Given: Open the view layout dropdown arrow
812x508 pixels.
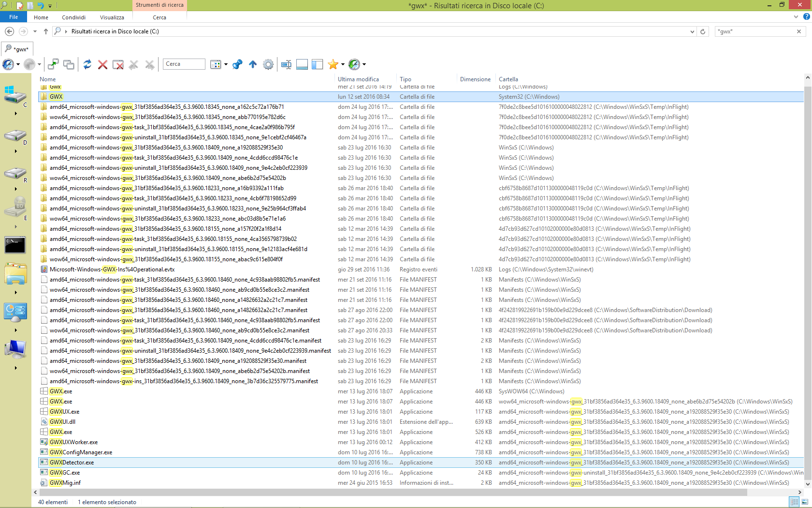Looking at the screenshot, I should click(226, 64).
